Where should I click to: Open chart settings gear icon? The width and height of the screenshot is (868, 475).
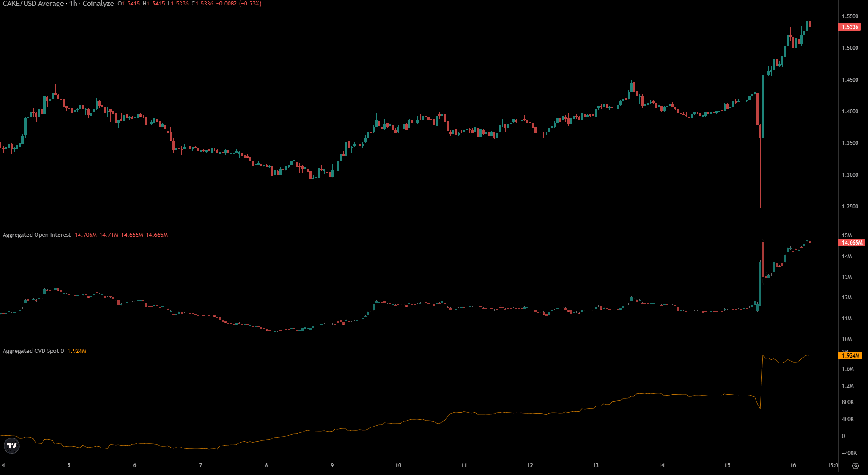click(856, 466)
